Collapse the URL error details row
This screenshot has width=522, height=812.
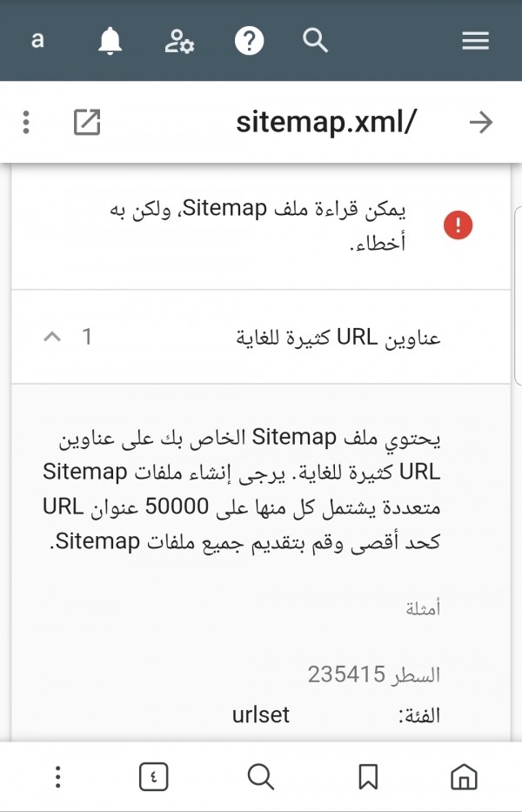pos(52,337)
